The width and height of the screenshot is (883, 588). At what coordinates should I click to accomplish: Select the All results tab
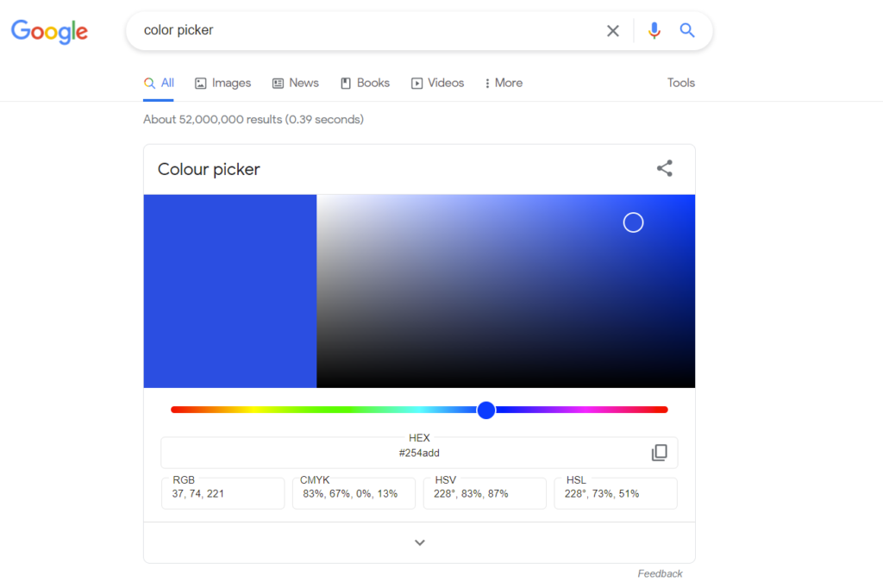pos(159,84)
